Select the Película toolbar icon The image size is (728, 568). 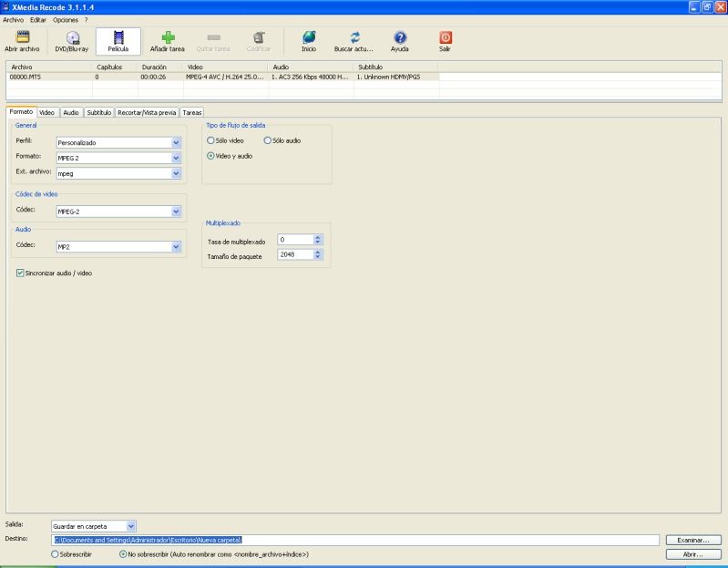point(118,41)
